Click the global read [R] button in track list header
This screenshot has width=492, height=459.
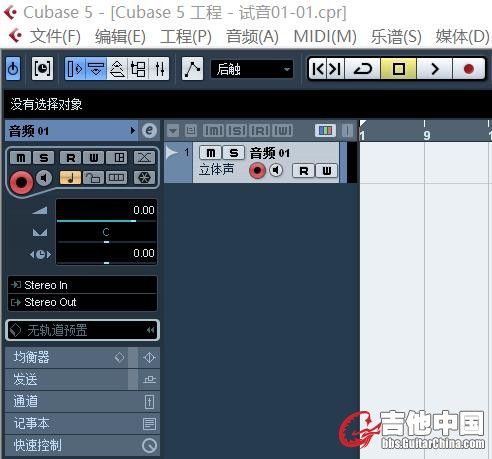point(260,130)
